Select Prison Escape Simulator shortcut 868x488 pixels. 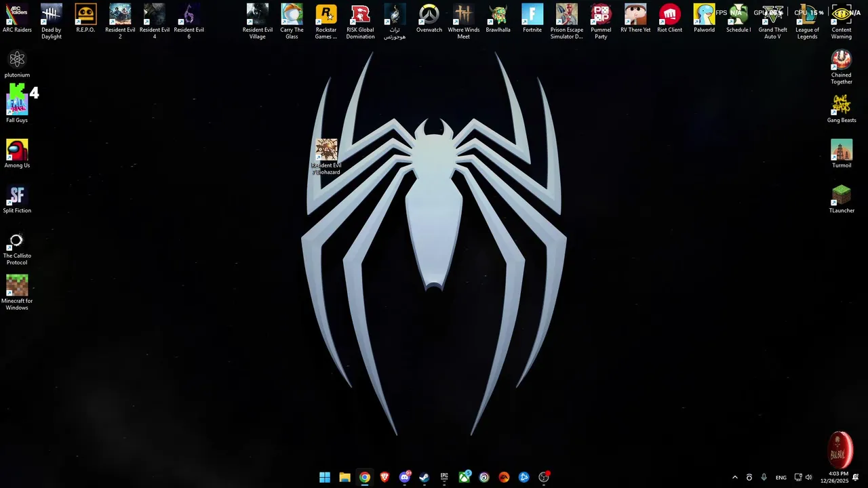click(567, 22)
